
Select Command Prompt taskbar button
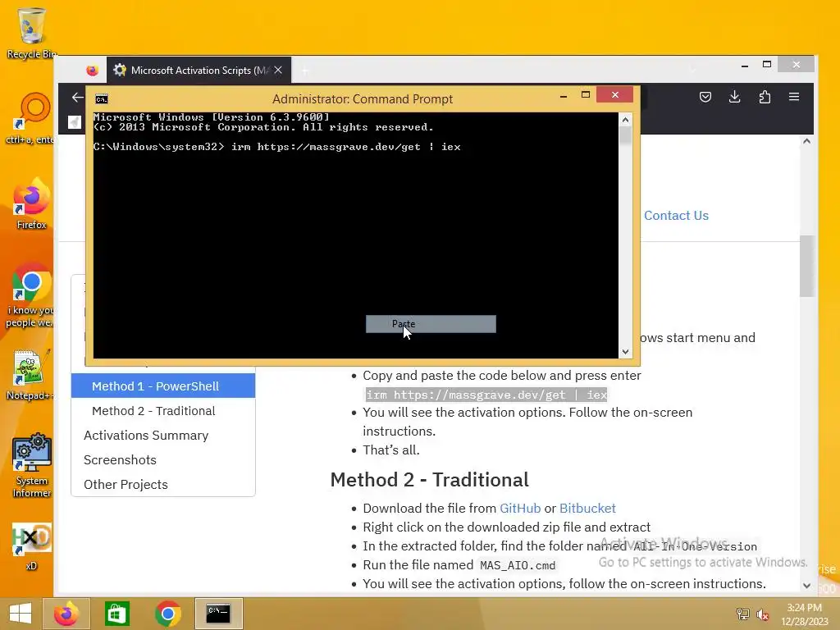(x=218, y=614)
